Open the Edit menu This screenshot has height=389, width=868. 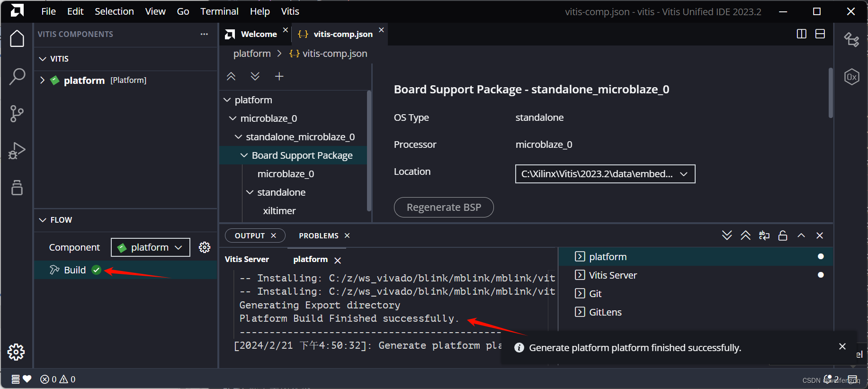75,11
